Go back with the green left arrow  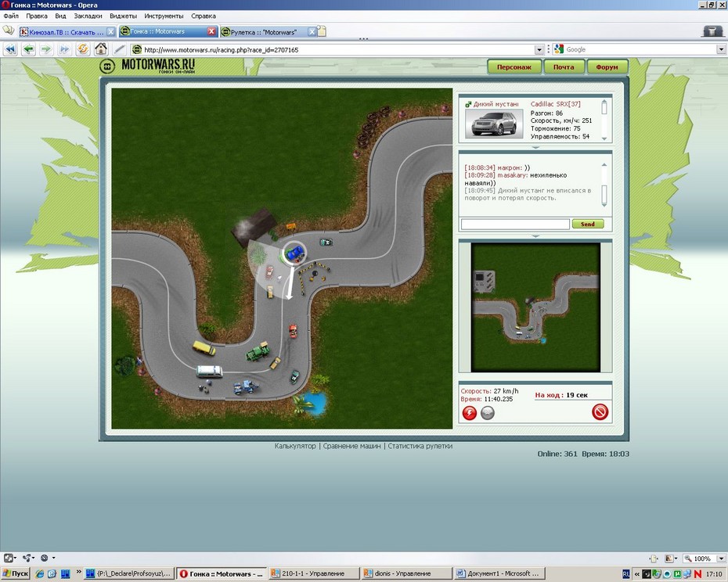pos(29,49)
